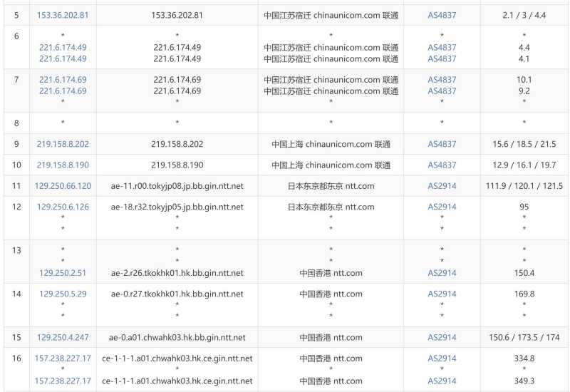Screen dimensions: 570x392
Task: Open the AS2914 link in hop 12
Action: tap(442, 207)
